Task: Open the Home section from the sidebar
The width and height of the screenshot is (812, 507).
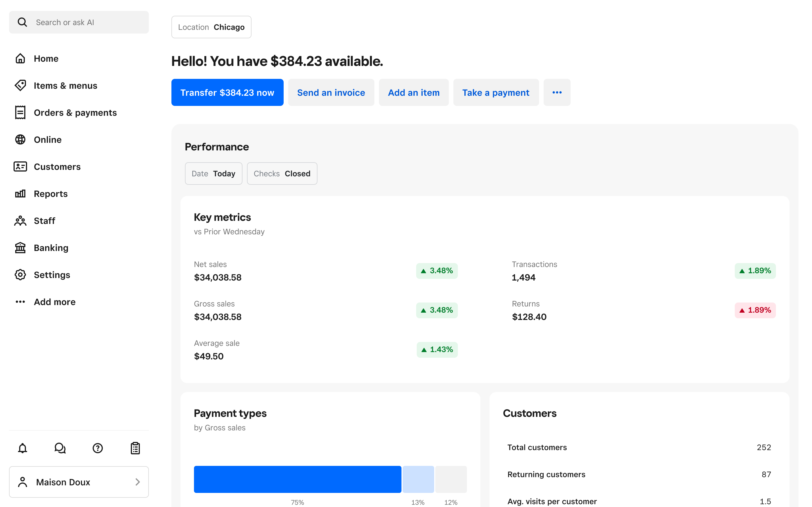Action: point(20,58)
